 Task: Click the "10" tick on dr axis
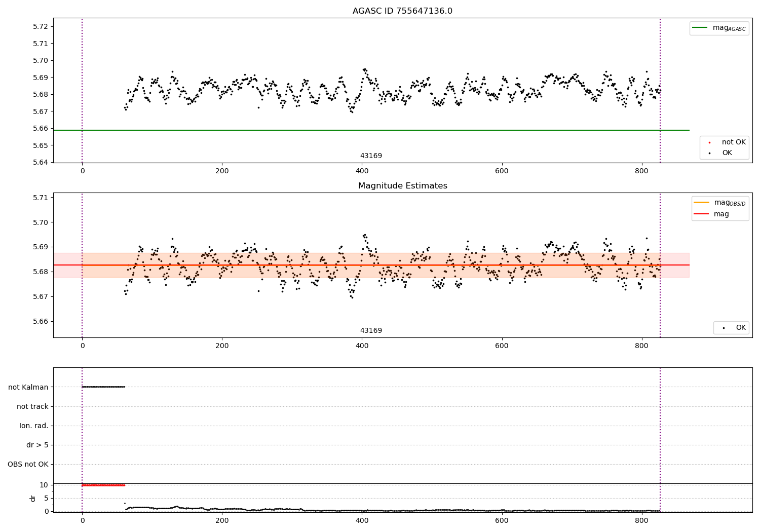(x=44, y=485)
